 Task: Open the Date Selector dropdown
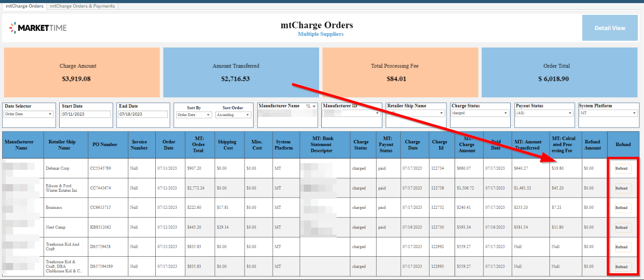pyautogui.click(x=29, y=114)
